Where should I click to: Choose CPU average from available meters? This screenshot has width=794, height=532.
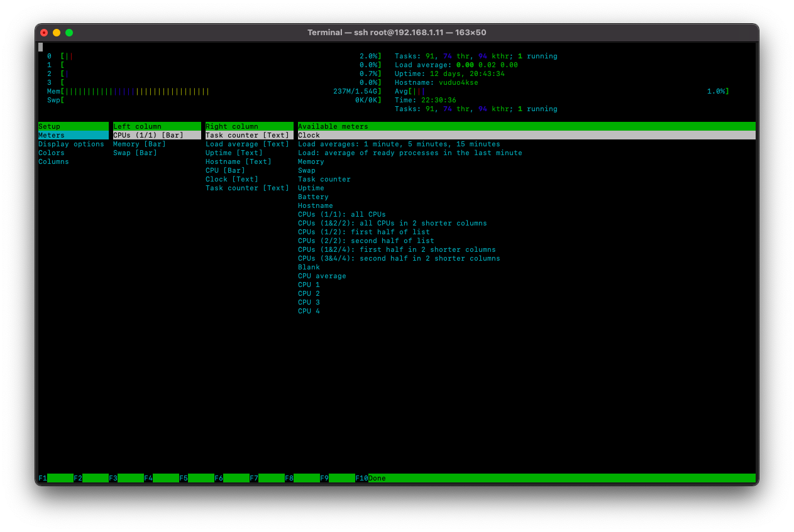pos(322,276)
